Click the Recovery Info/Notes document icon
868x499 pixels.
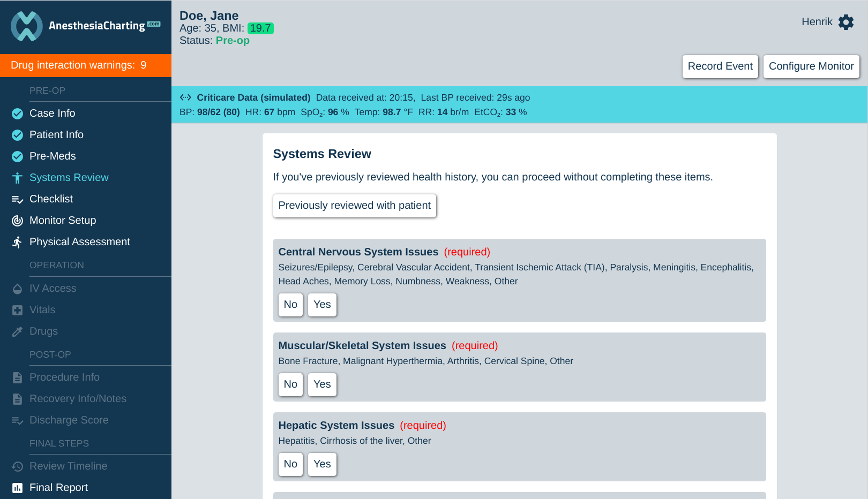click(18, 399)
